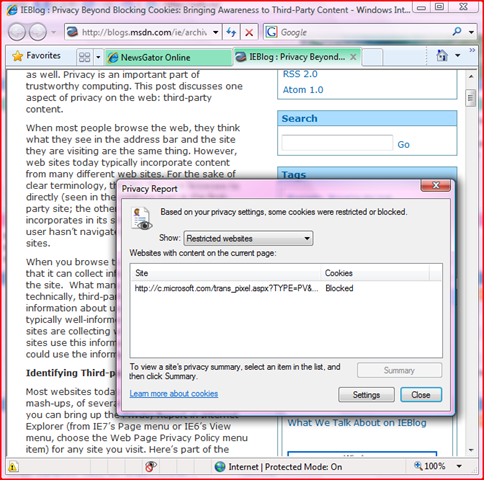Viewport: 484px width, 480px height.
Task: Click the Cookies column header
Action: tap(375, 273)
